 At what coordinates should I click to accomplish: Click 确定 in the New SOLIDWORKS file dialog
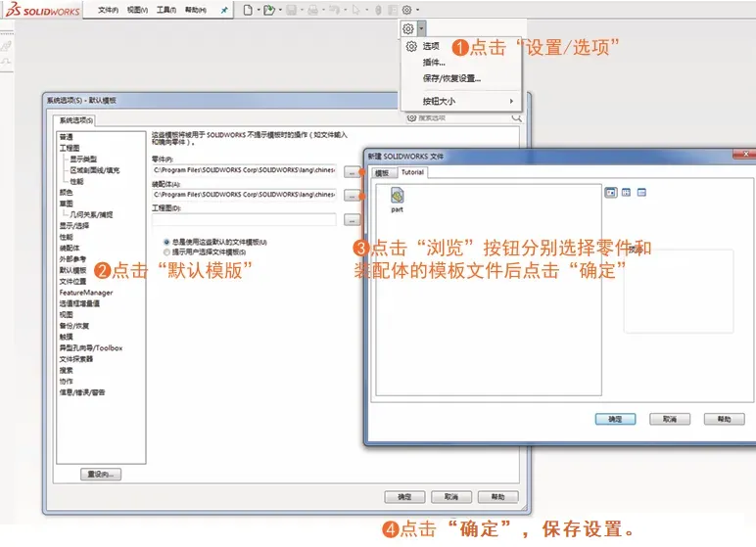(x=615, y=419)
